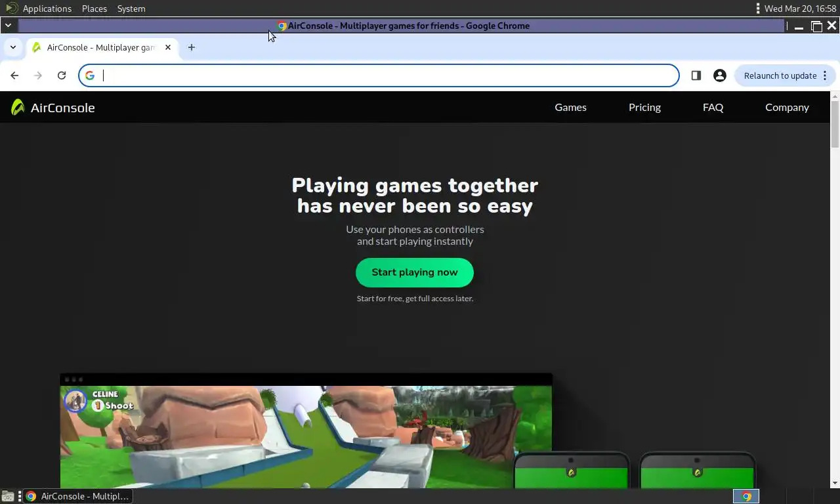Open the Chrome profile avatar icon
This screenshot has width=840, height=504.
point(720,75)
